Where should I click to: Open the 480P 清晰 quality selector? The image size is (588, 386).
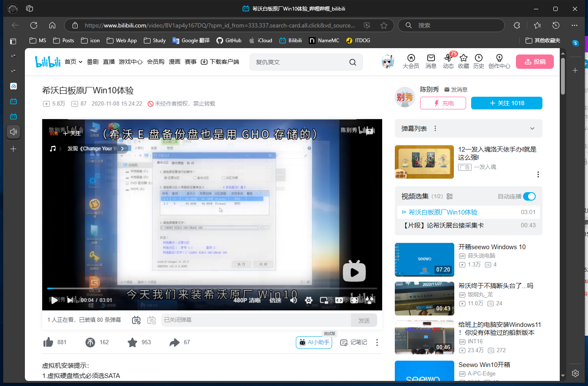[x=247, y=300]
